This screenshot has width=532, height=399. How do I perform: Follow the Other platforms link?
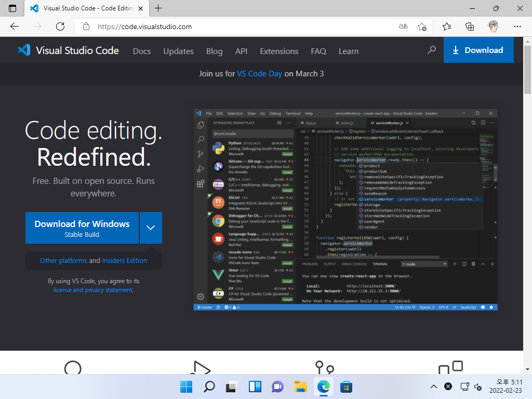[x=63, y=261]
